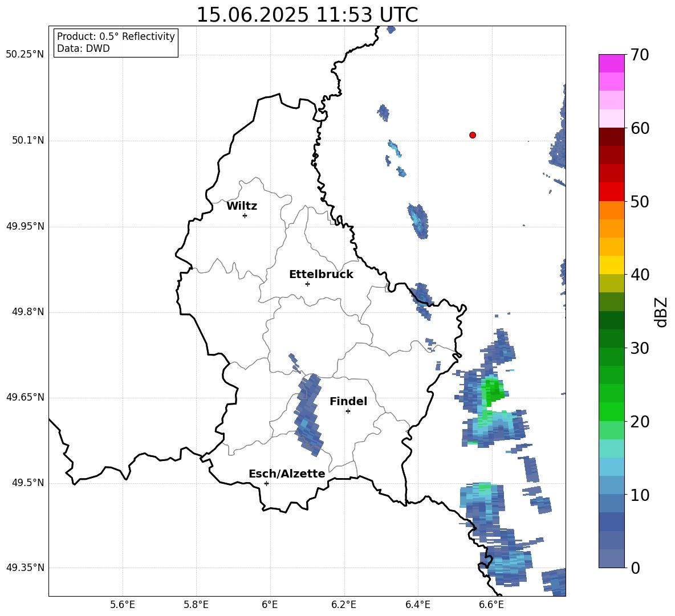The width and height of the screenshot is (675, 616).
Task: Click the 5.6°E longitude label
Action: click(x=123, y=605)
